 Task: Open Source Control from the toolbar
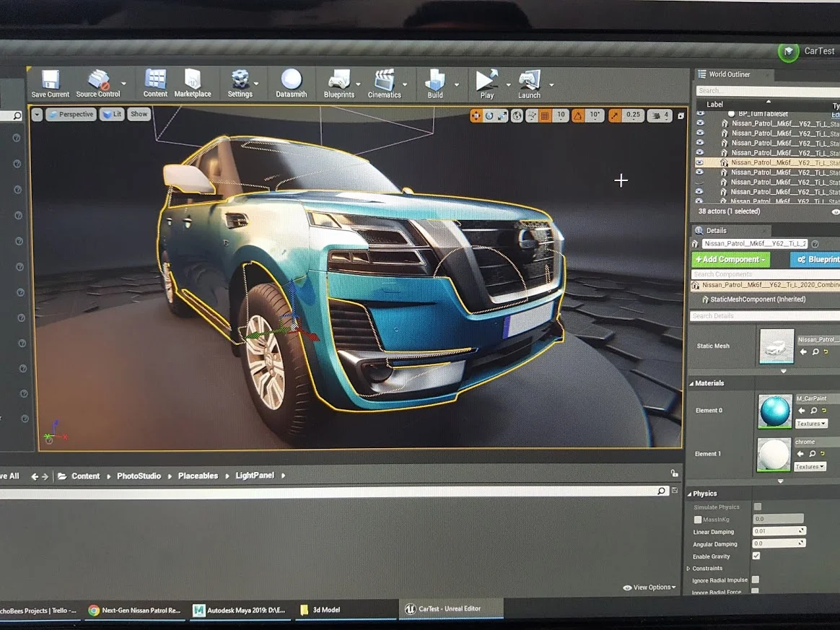98,84
